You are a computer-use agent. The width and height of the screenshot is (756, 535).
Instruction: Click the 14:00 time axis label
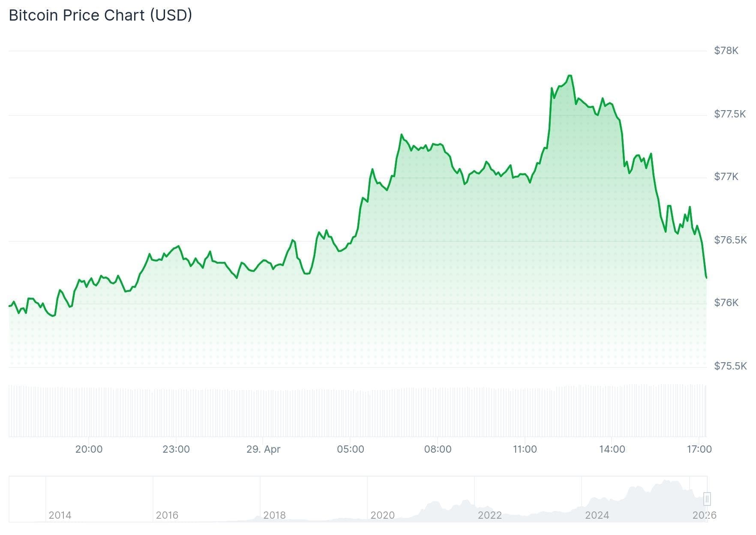(612, 449)
